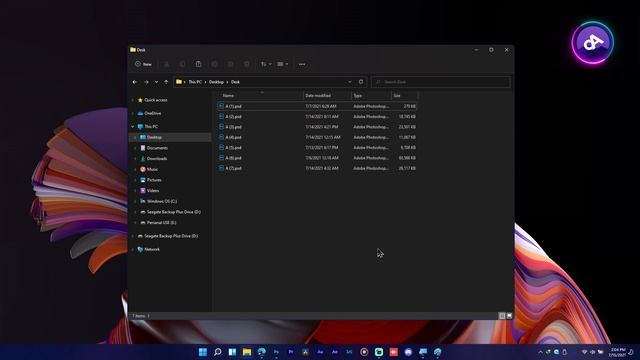Open Videos in the navigation pane
Image resolution: width=640 pixels, height=360 pixels.
[x=149, y=191]
